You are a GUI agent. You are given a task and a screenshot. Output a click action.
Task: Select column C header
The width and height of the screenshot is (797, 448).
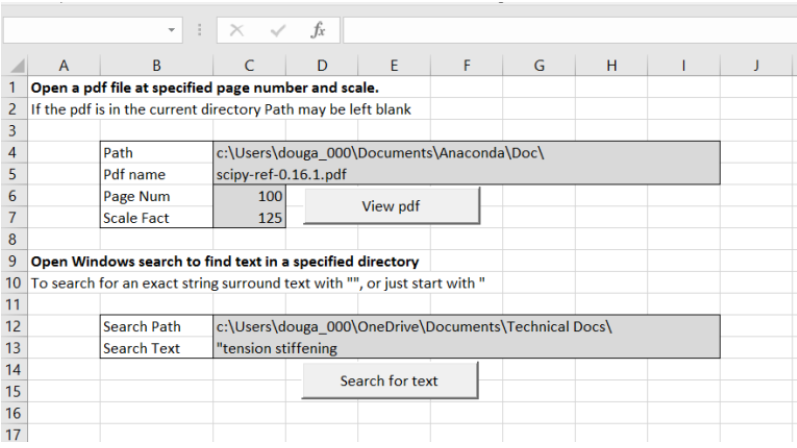(249, 66)
